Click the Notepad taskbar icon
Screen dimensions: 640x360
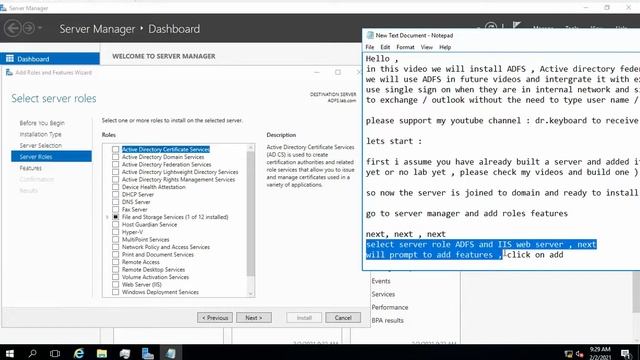click(x=171, y=353)
